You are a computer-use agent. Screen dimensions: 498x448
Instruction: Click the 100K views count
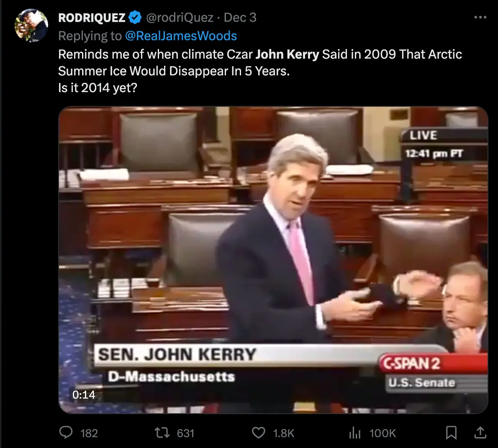(x=383, y=433)
